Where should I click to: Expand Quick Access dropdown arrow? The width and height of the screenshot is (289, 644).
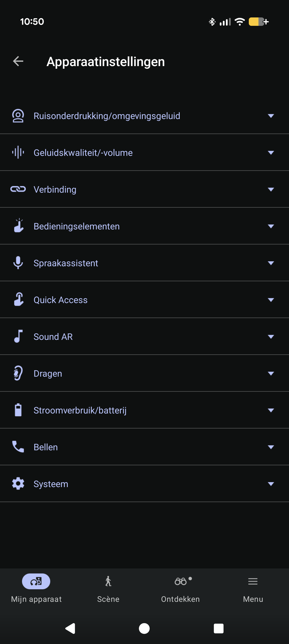point(271,300)
